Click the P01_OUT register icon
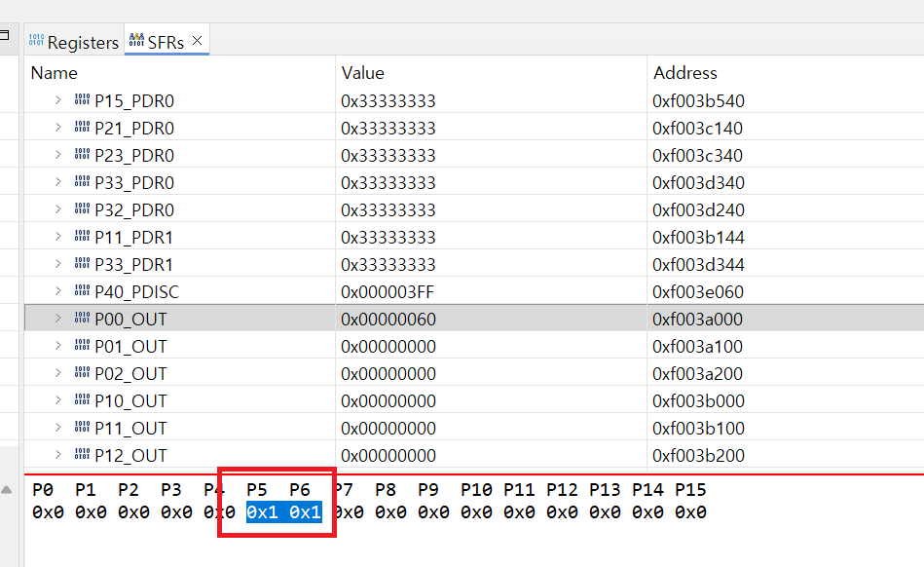This screenshot has height=567, width=924. click(x=82, y=346)
